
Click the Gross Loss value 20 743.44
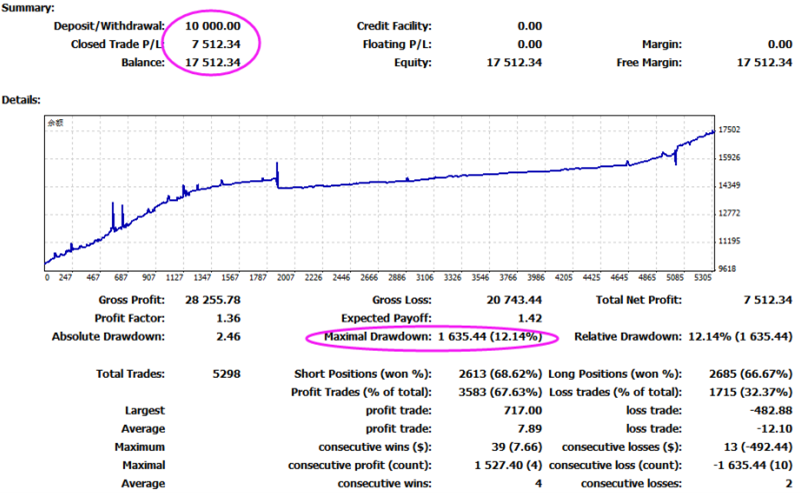coord(514,300)
